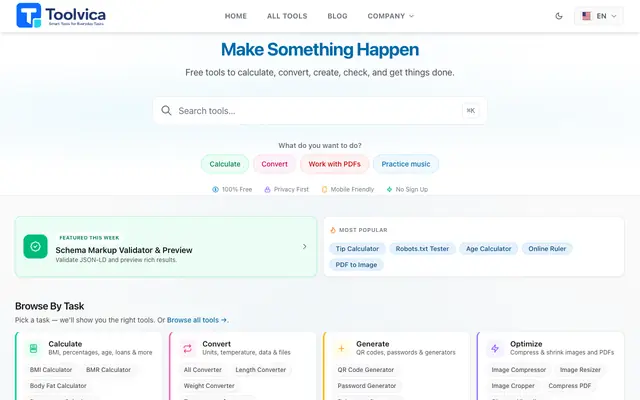Open the All Tools menu item
Screen dimensions: 640x400
287,16
